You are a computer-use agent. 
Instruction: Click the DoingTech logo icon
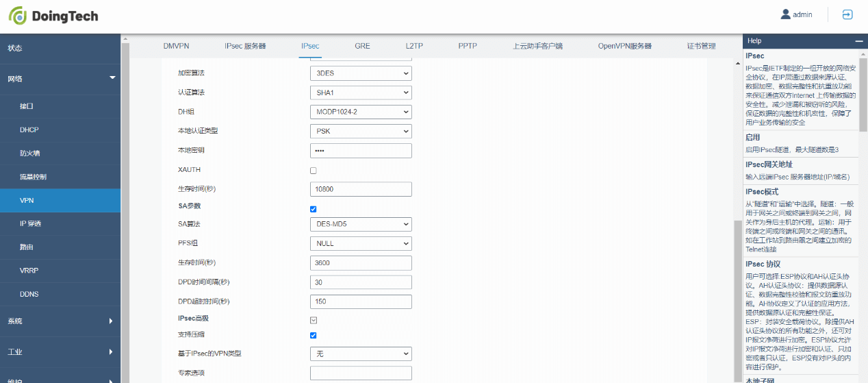coord(18,16)
